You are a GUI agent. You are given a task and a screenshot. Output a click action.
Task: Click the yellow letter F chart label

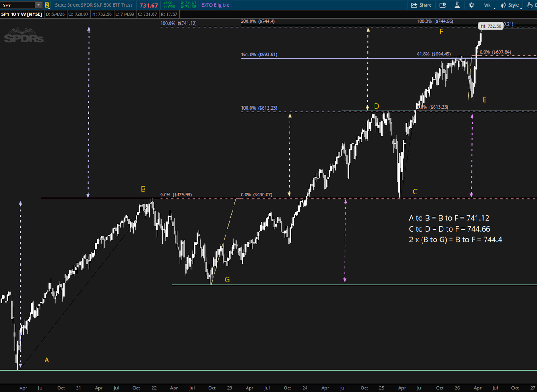pyautogui.click(x=441, y=31)
